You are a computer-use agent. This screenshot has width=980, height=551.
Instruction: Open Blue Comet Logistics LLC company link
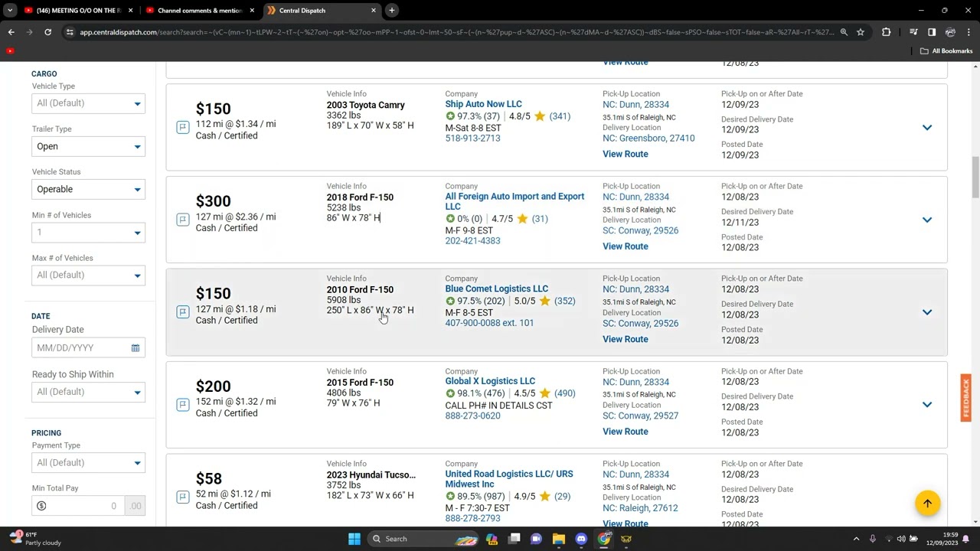pos(496,289)
